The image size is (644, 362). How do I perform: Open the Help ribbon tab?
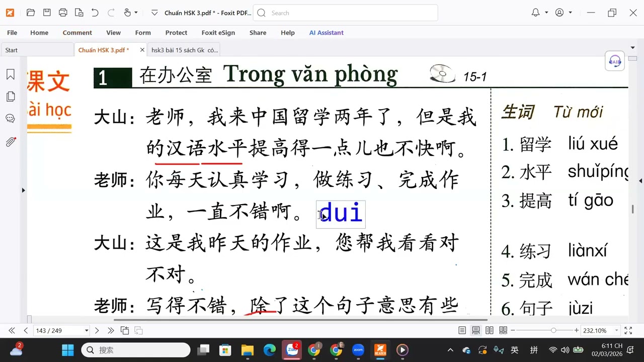pyautogui.click(x=288, y=33)
